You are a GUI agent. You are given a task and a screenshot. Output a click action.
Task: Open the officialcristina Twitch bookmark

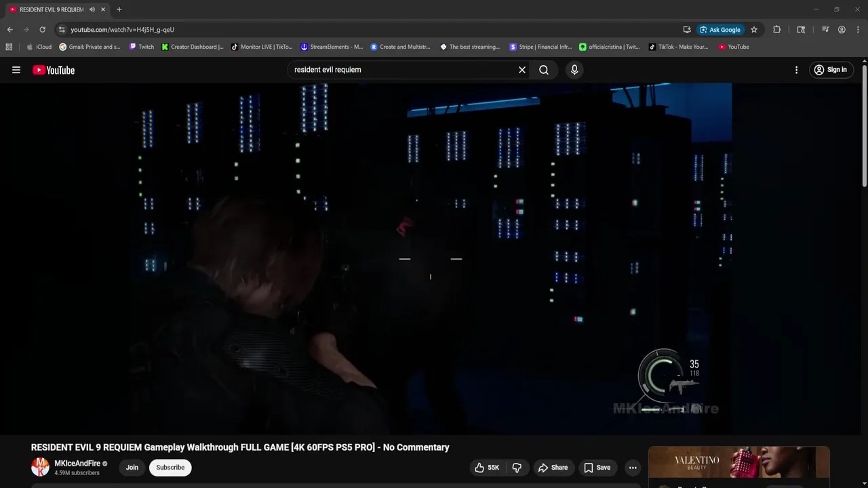[x=610, y=47]
